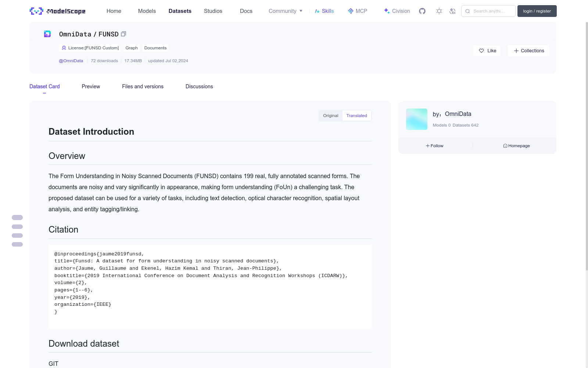Image resolution: width=588 pixels, height=368 pixels.
Task: Filter by the Documents tag
Action: pos(155,48)
